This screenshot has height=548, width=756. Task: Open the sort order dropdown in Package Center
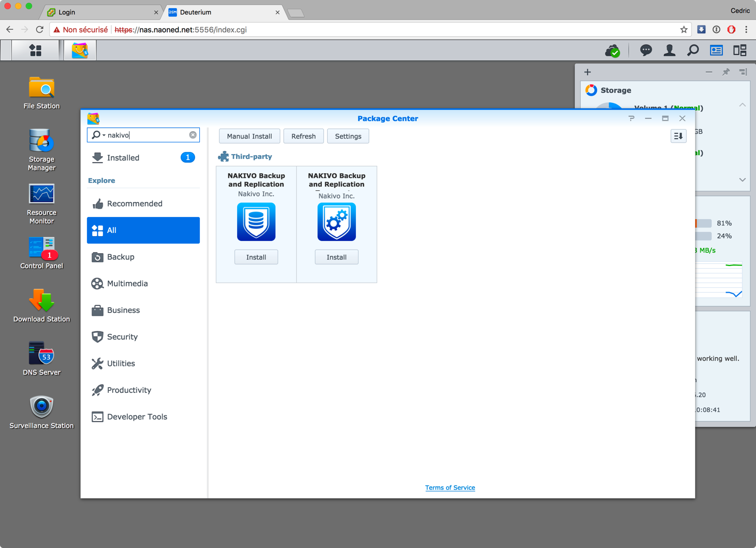(x=678, y=136)
